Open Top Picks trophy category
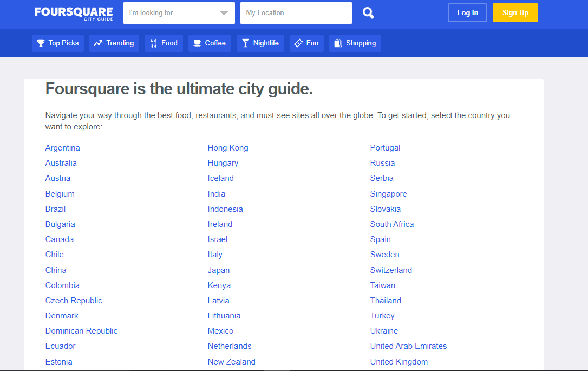 pyautogui.click(x=58, y=43)
